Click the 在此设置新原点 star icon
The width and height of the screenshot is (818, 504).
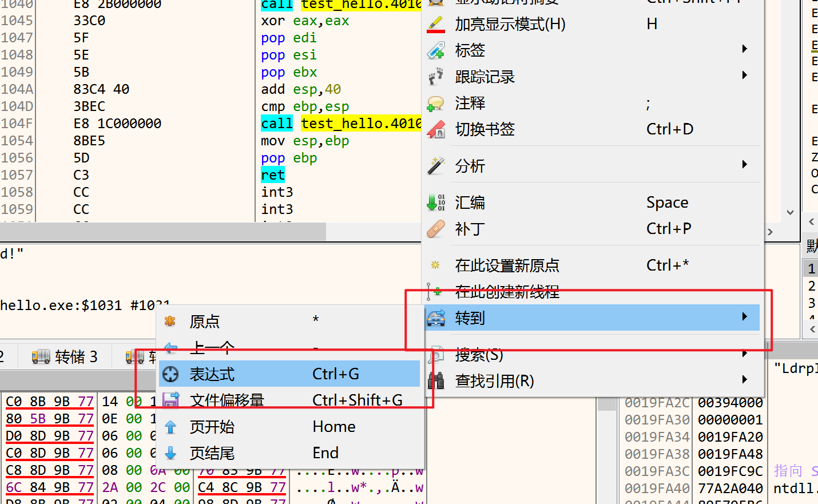pyautogui.click(x=434, y=265)
